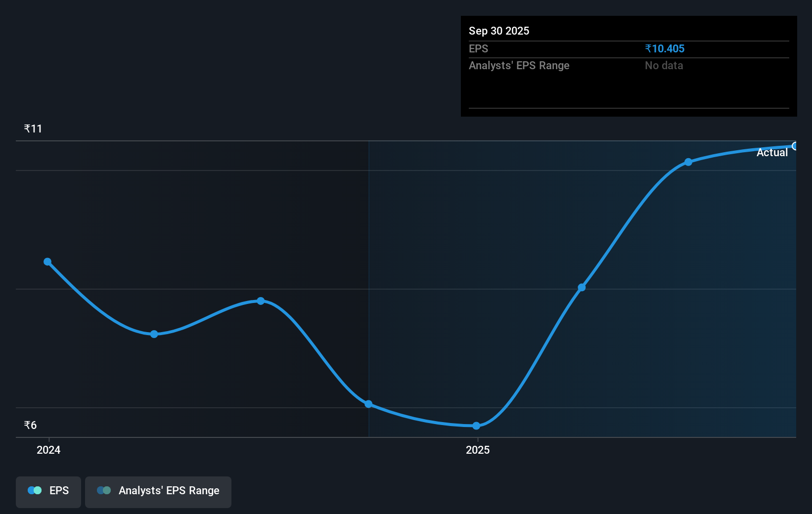The height and width of the screenshot is (514, 812).
Task: Select the first EPS data point at 2024
Action: pos(47,261)
